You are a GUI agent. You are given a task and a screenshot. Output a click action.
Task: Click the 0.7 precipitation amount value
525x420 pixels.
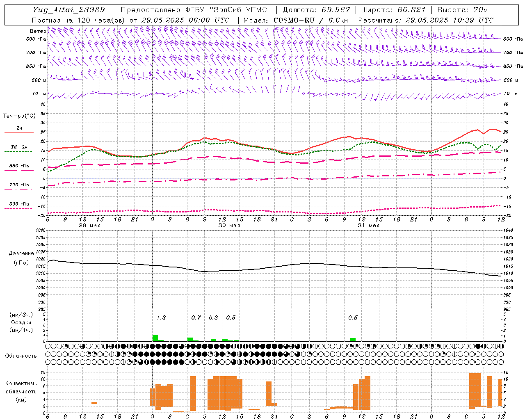(x=196, y=318)
